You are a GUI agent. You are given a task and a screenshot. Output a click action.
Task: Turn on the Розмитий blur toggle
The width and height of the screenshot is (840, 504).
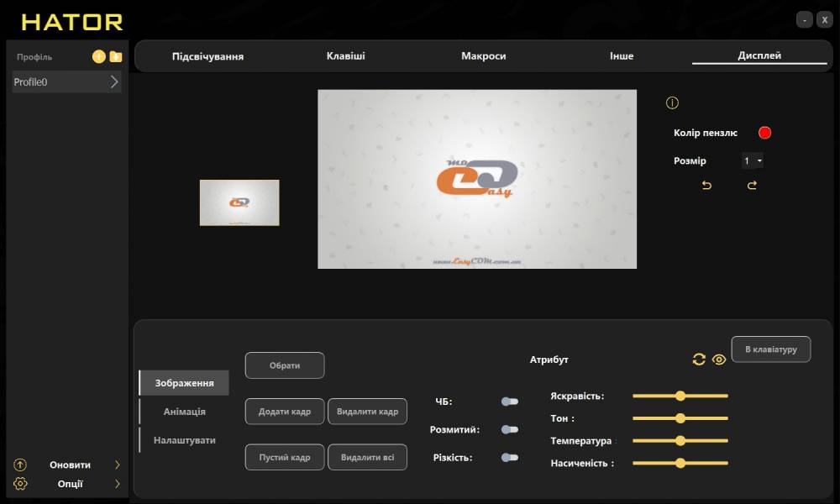click(509, 429)
